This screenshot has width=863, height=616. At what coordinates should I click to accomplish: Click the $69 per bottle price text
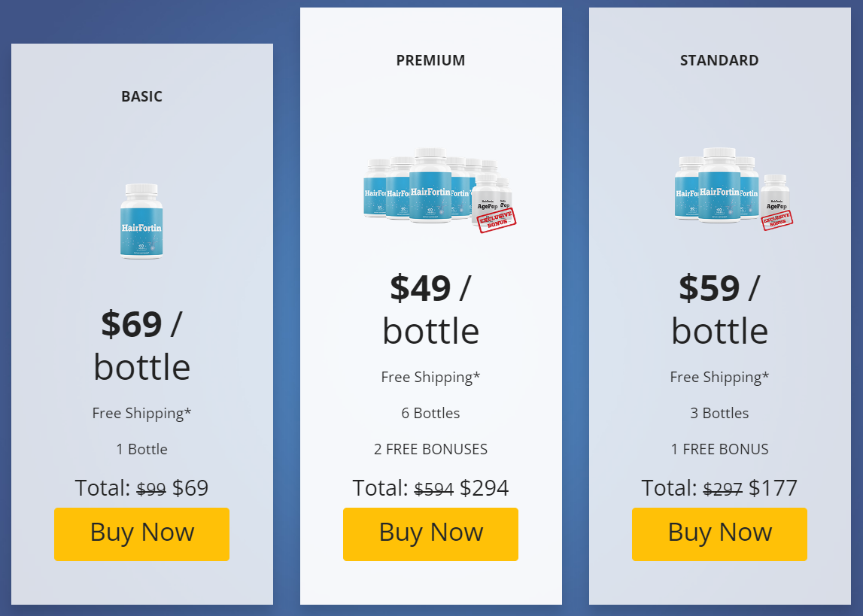(x=141, y=344)
